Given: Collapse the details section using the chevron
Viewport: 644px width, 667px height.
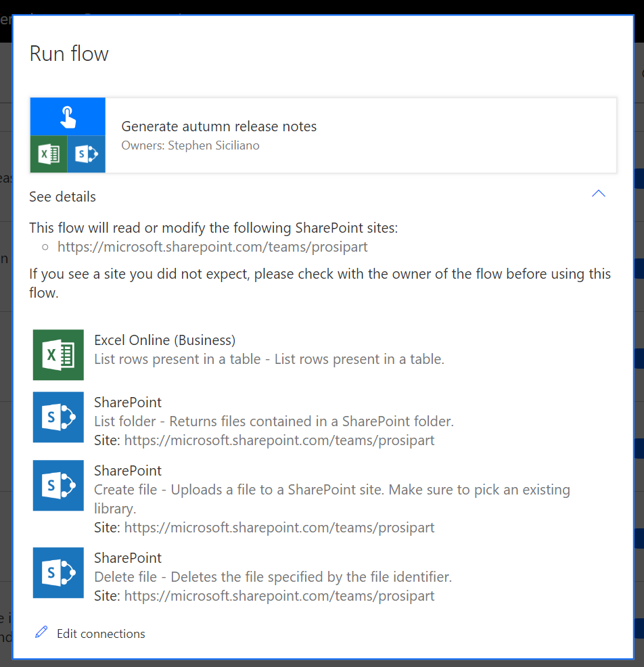Looking at the screenshot, I should point(598,193).
